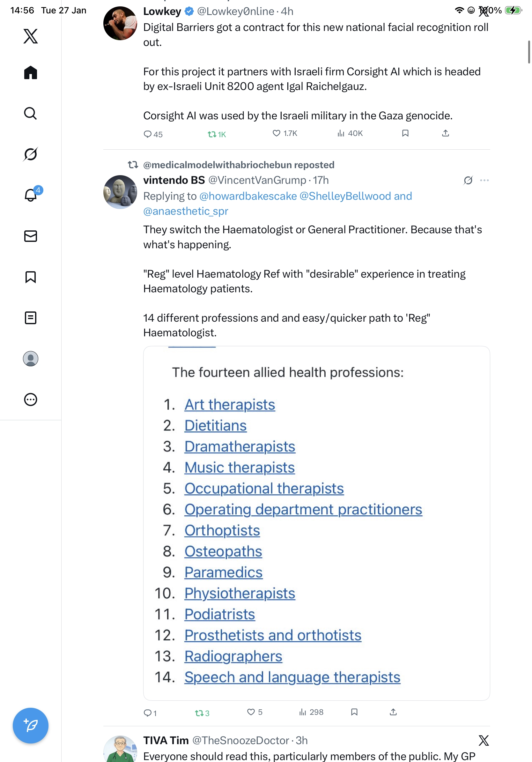The height and width of the screenshot is (762, 532).
Task: Open Search in the sidebar
Action: point(31,114)
